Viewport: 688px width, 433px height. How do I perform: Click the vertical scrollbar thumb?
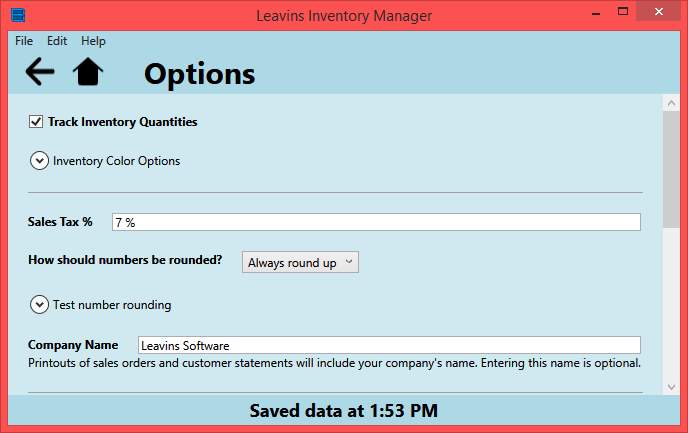tap(671, 169)
